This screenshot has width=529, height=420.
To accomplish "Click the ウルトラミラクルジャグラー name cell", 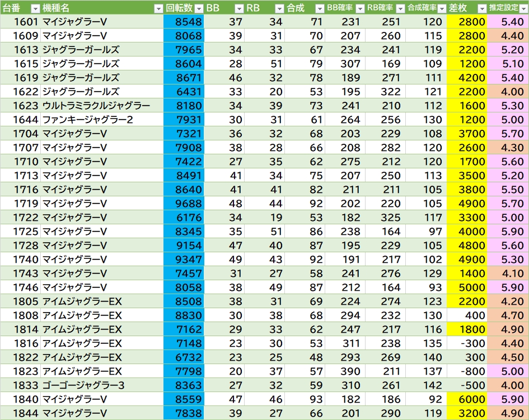I will tap(102, 106).
